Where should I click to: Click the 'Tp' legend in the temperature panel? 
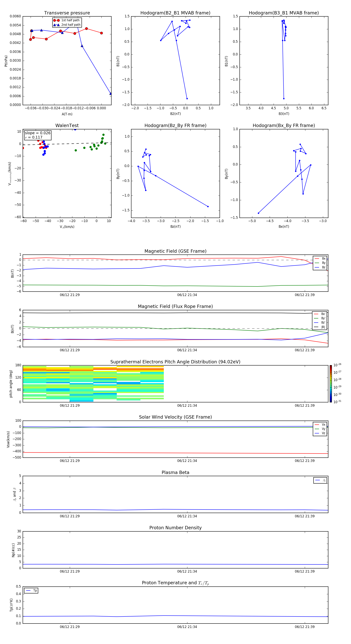(x=31, y=591)
